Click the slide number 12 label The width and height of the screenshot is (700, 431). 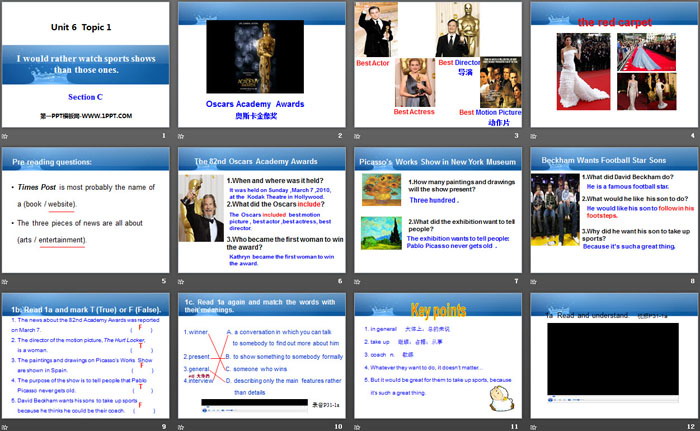pyautogui.click(x=691, y=427)
